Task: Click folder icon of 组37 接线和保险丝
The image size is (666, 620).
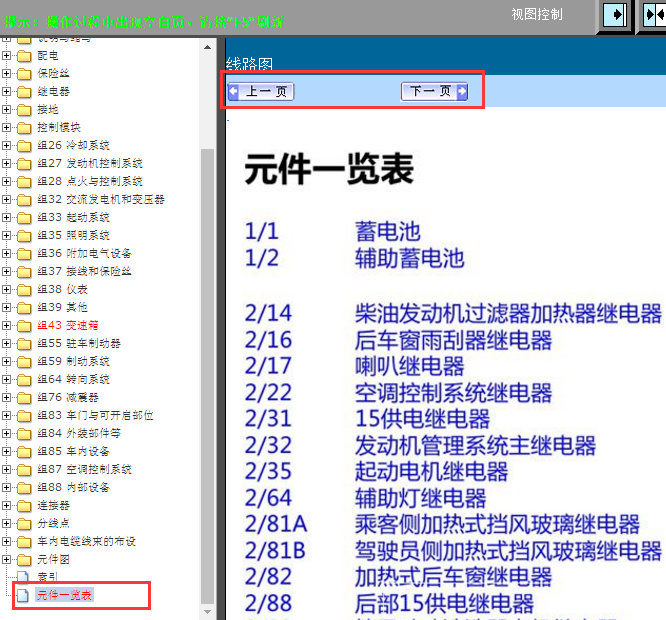Action: coord(24,272)
